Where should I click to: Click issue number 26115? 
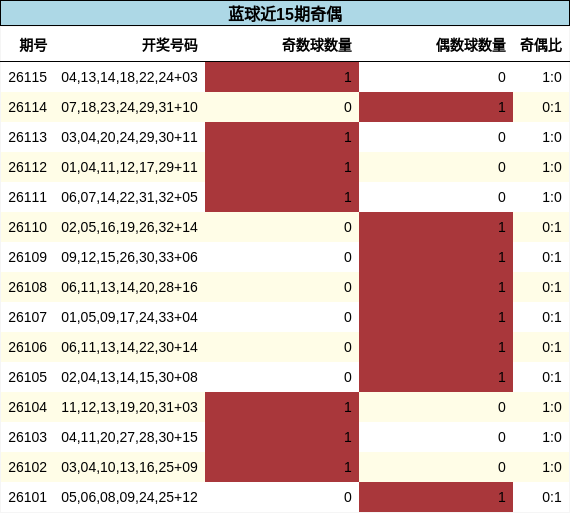pyautogui.click(x=28, y=77)
